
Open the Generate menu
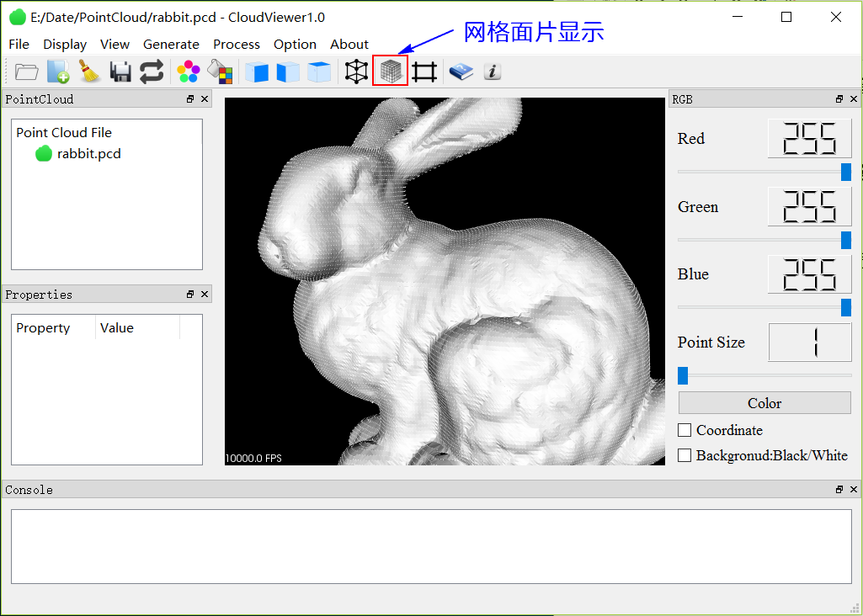(171, 45)
